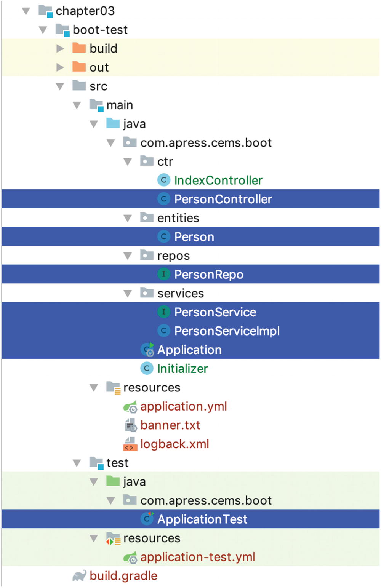The height and width of the screenshot is (588, 381).
Task: Collapse the chapter03 root node
Action: (x=26, y=11)
